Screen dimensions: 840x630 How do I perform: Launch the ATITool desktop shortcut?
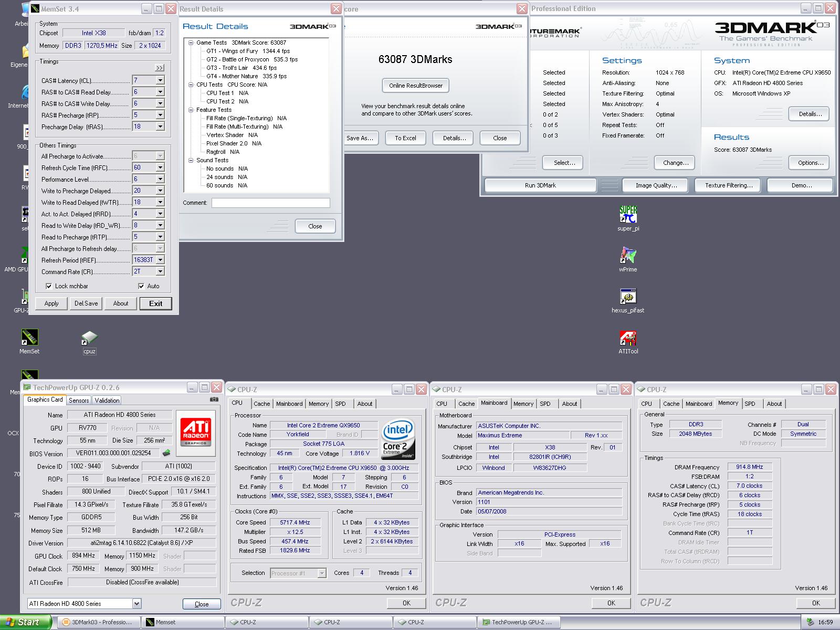tap(628, 338)
